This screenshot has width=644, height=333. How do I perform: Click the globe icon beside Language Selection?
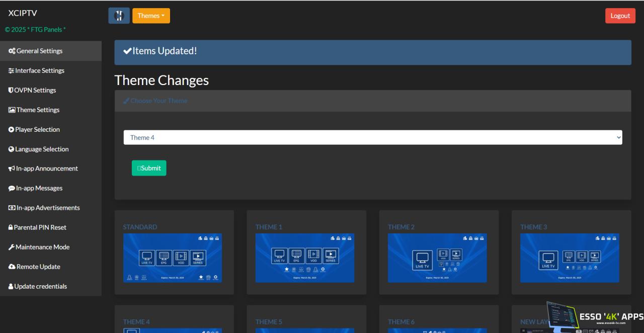[x=11, y=149]
